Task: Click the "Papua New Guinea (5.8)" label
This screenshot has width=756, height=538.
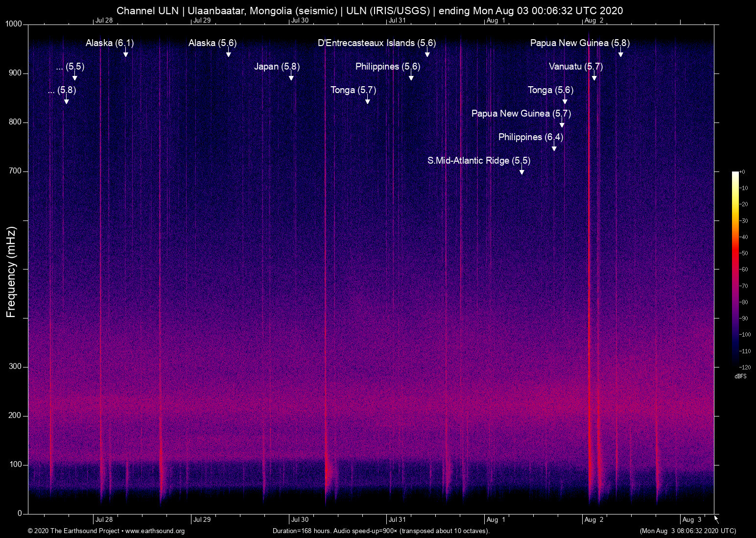Action: coord(580,43)
